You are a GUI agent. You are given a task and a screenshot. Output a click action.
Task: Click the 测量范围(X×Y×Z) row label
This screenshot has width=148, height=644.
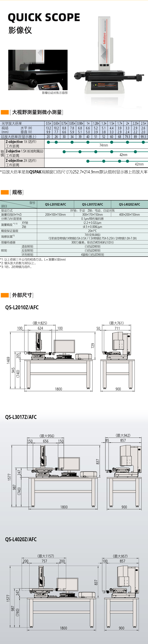click(x=11, y=214)
